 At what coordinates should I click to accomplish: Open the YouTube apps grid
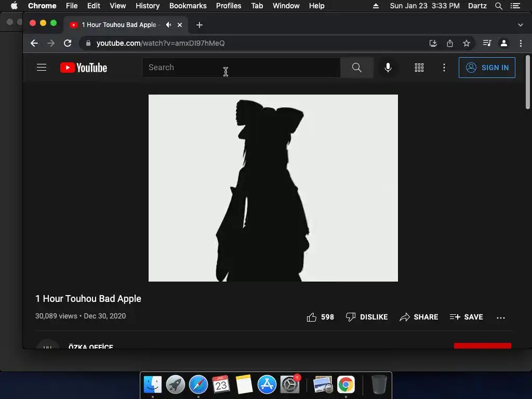coord(419,68)
